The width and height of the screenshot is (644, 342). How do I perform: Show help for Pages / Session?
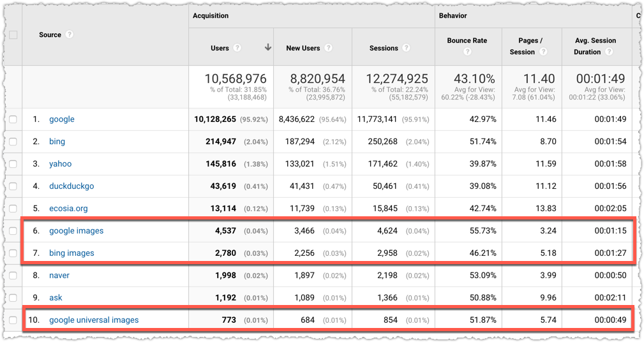tap(543, 52)
